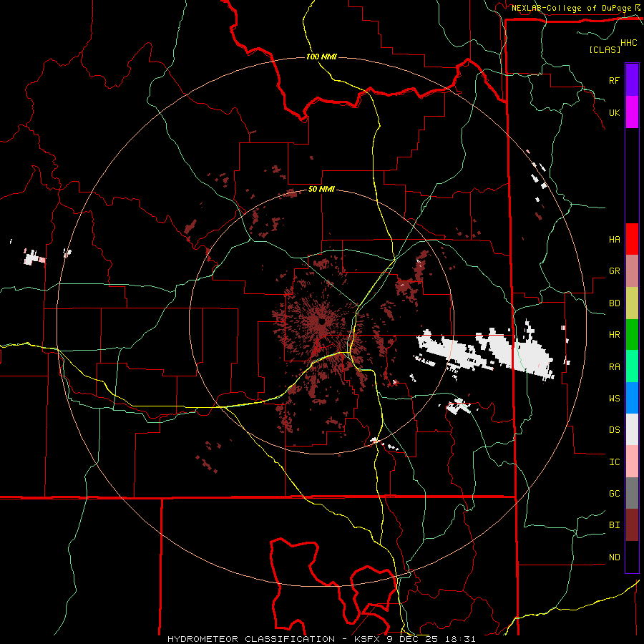
Task: Click the RA light green legend swatch
Action: coord(632,366)
